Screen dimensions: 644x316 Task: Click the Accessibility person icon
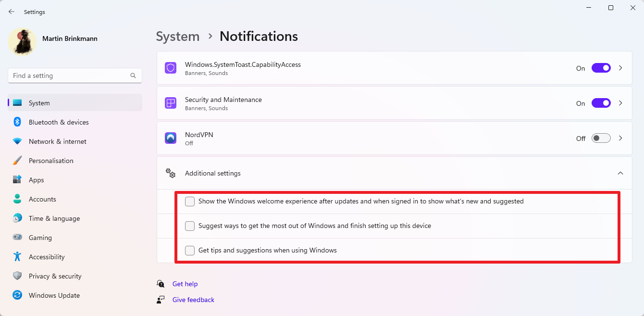[x=17, y=257]
